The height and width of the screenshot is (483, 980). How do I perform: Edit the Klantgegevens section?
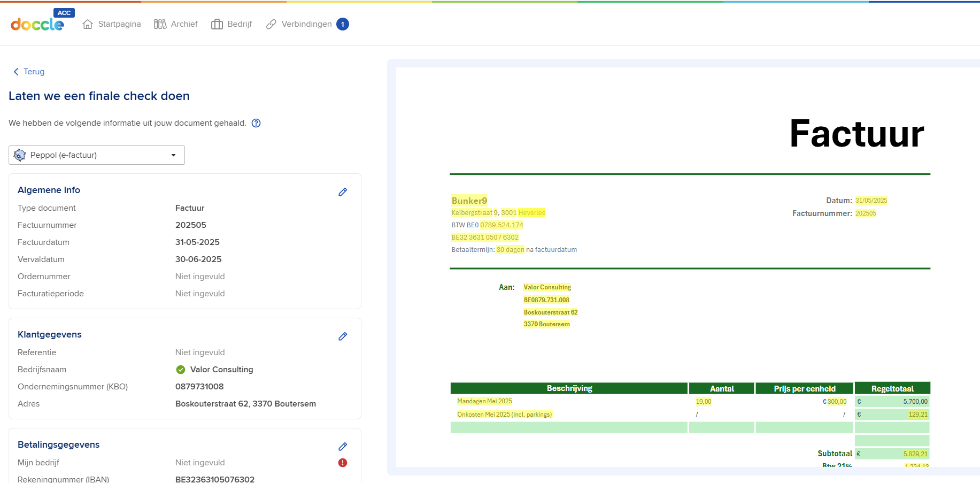(343, 336)
